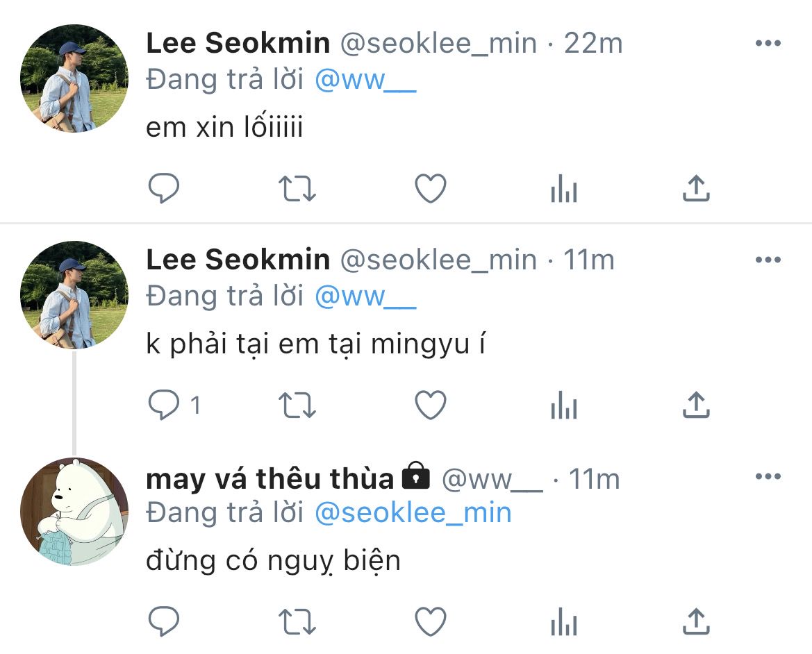Reply to the "đừng có nguỵ biện" tweet
The image size is (812, 654).
point(164,621)
